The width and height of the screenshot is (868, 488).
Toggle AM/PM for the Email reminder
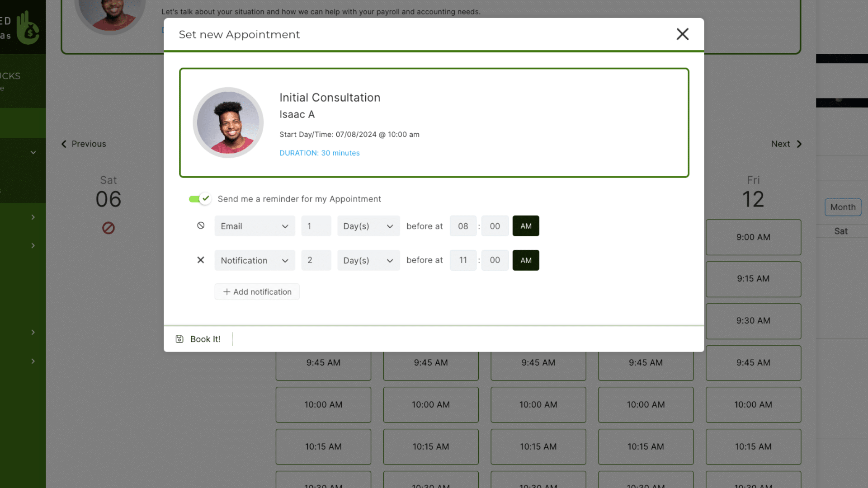coord(525,226)
